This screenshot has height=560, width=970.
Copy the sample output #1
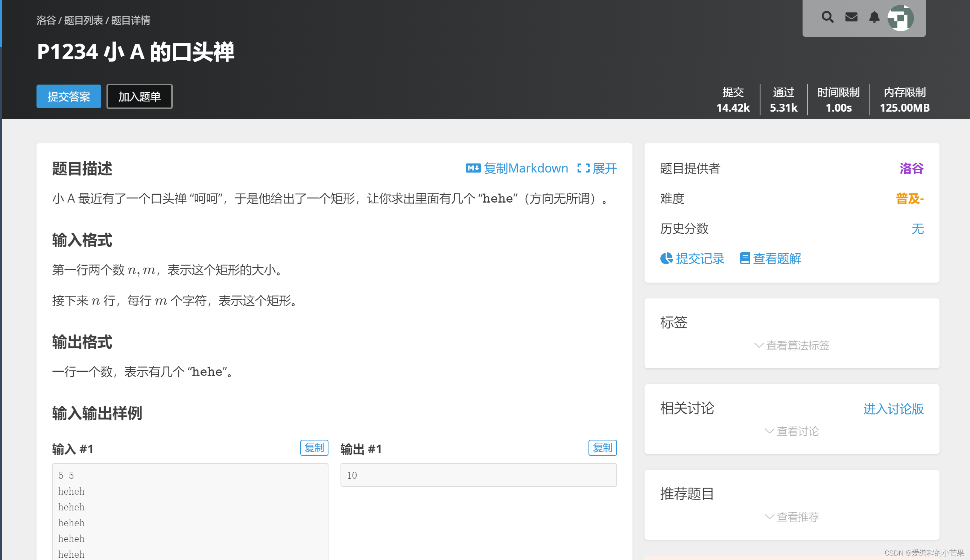602,448
